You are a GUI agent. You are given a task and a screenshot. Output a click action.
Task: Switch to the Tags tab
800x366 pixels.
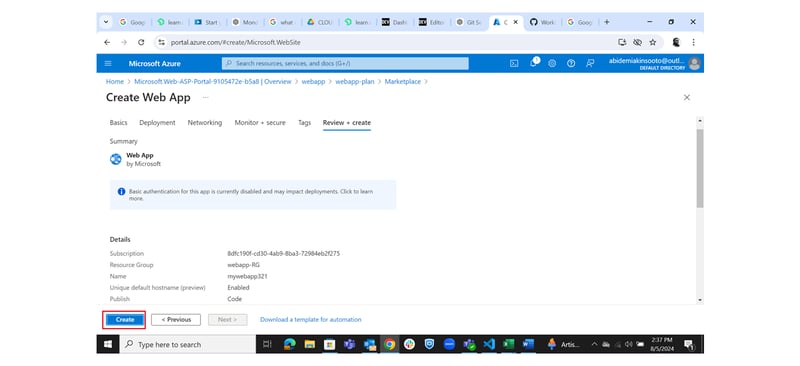coord(305,123)
